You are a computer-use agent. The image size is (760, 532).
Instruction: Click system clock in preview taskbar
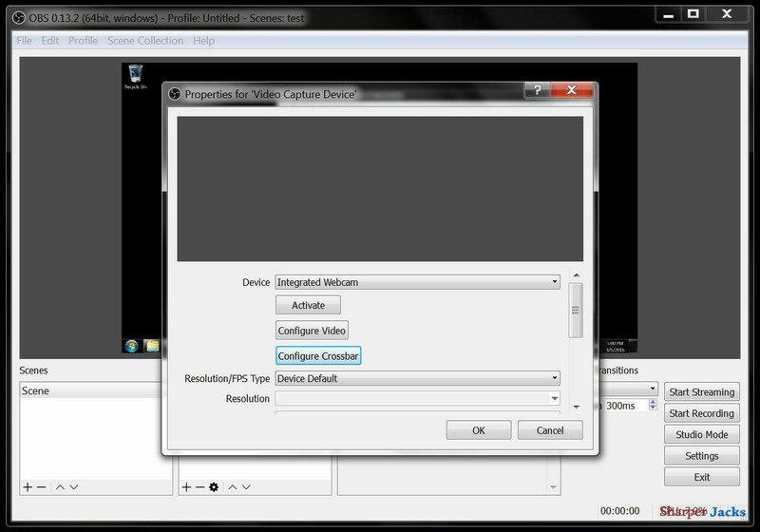(x=616, y=346)
